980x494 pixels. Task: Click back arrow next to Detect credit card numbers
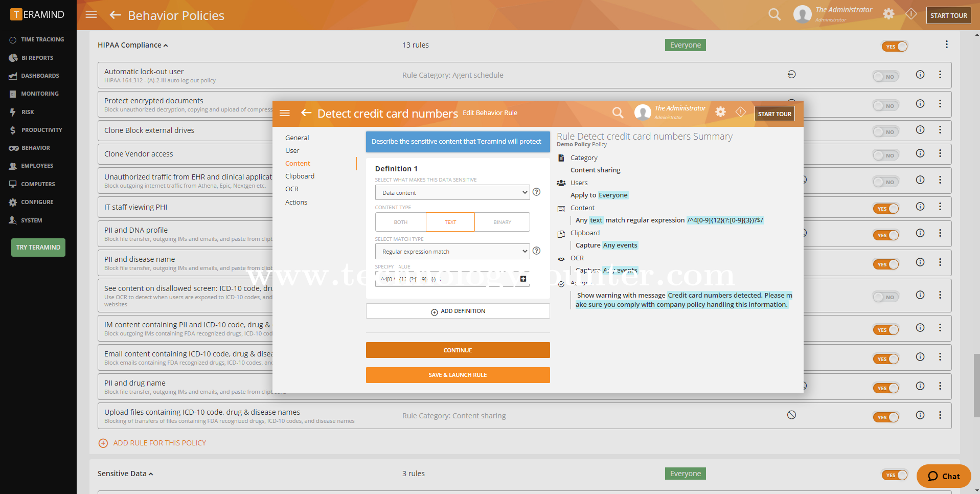(x=306, y=113)
